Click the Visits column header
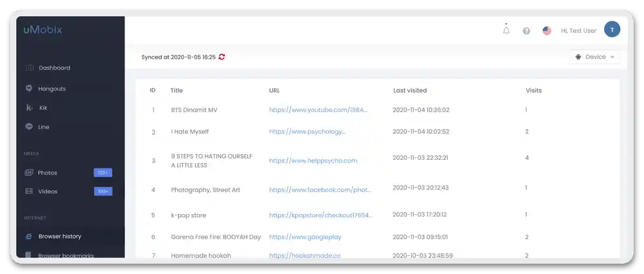Viewport: 644px width, 274px height. point(534,90)
